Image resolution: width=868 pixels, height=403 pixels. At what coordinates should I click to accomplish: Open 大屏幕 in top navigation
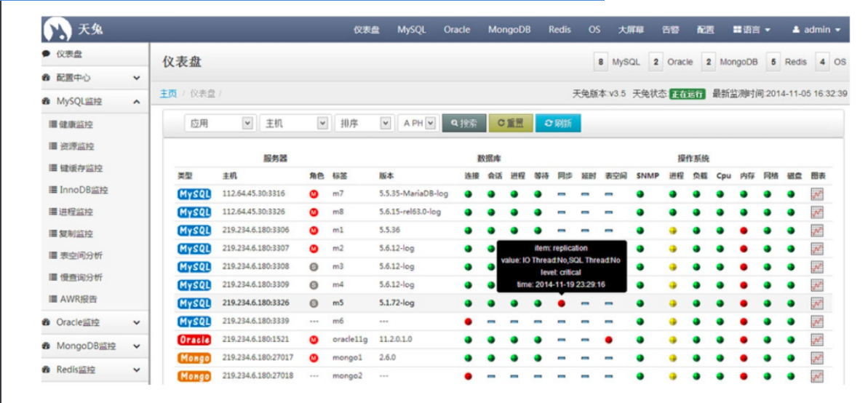pos(631,30)
